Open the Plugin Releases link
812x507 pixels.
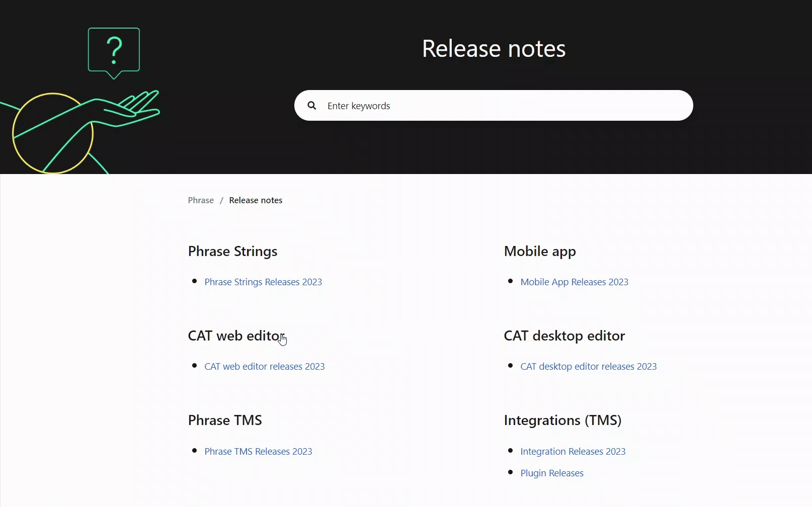coord(552,473)
